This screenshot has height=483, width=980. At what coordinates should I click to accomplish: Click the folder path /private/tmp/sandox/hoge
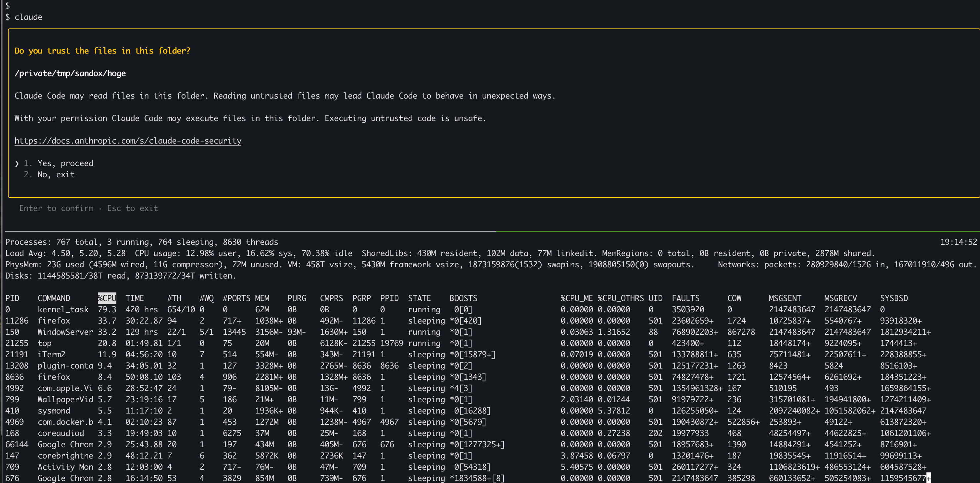(70, 73)
